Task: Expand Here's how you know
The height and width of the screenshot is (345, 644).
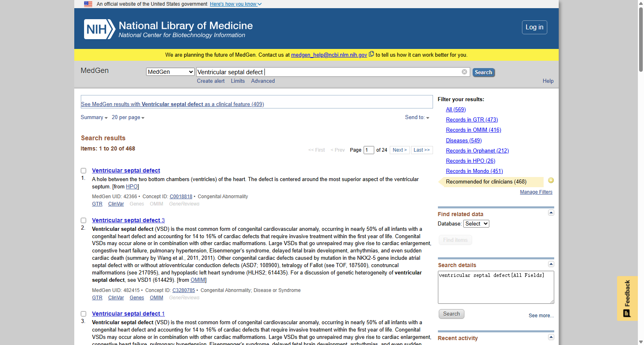Action: [236, 4]
